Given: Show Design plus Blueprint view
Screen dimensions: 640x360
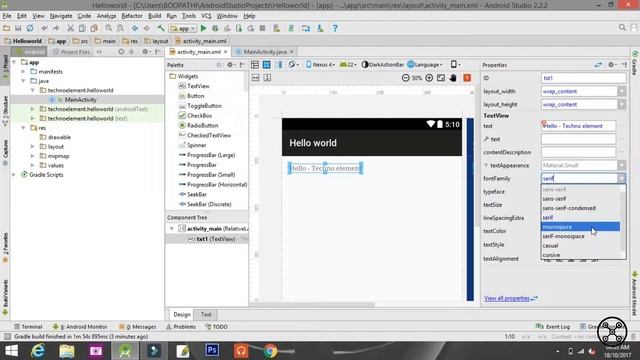Looking at the screenshot, I should click(x=280, y=64).
